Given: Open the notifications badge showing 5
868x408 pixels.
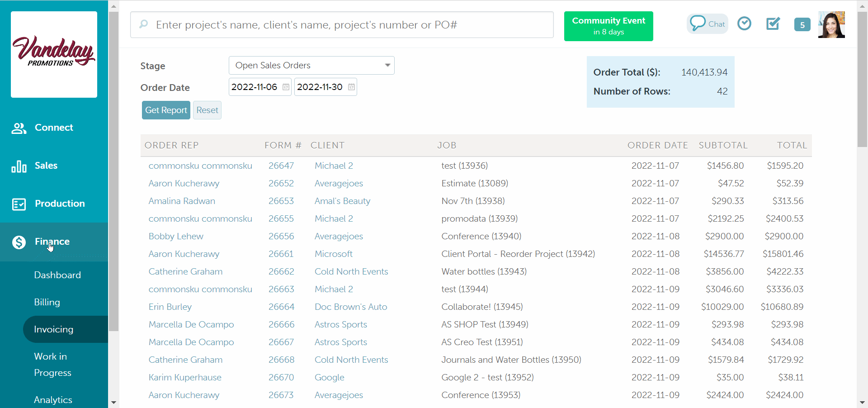Looking at the screenshot, I should pos(802,25).
